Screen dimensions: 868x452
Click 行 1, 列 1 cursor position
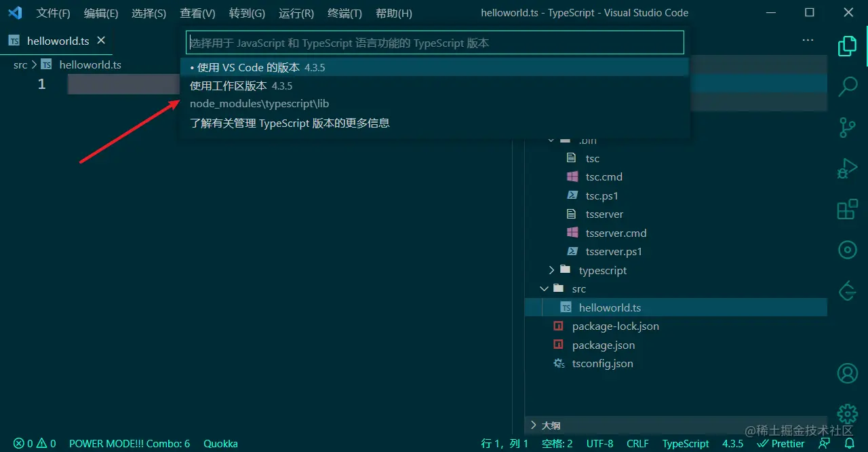click(505, 444)
